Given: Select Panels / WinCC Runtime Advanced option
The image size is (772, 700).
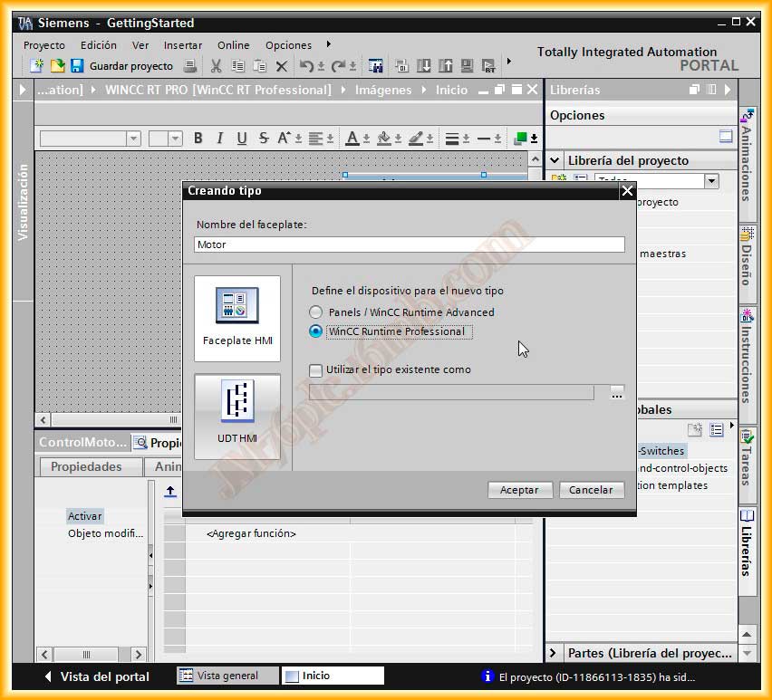Looking at the screenshot, I should [316, 312].
